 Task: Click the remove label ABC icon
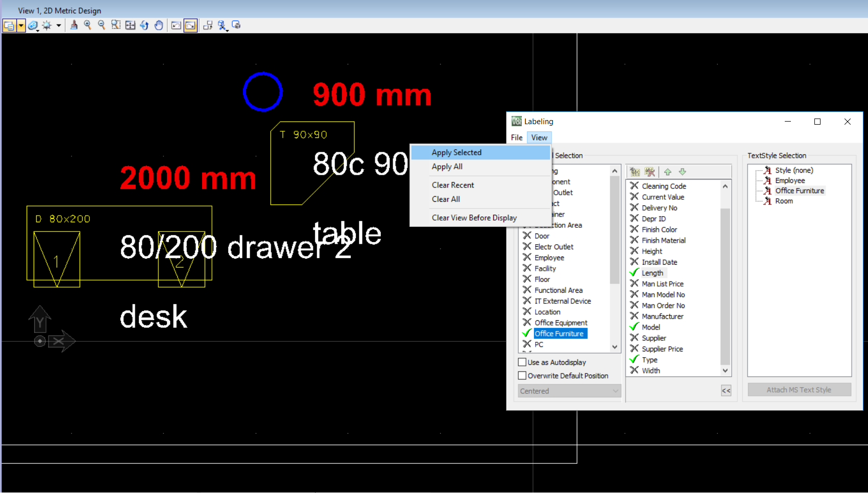coord(649,172)
